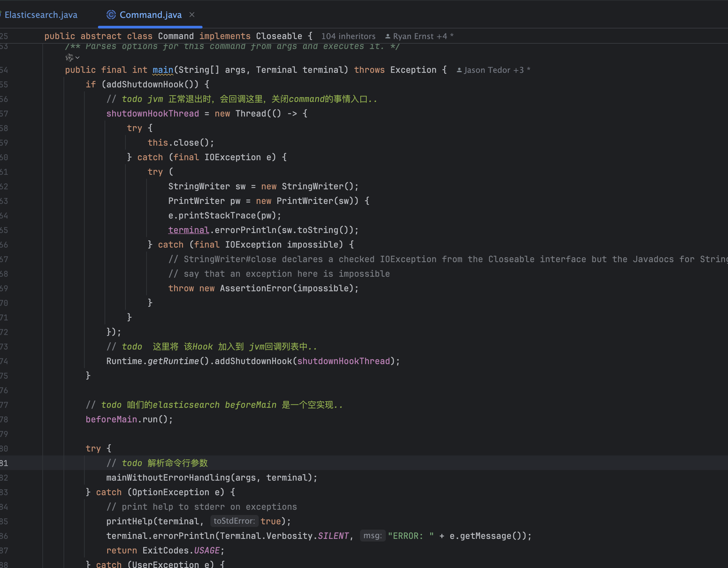The width and height of the screenshot is (728, 568).
Task: Click the 'catch (UserException e)' clause
Action: (x=155, y=564)
